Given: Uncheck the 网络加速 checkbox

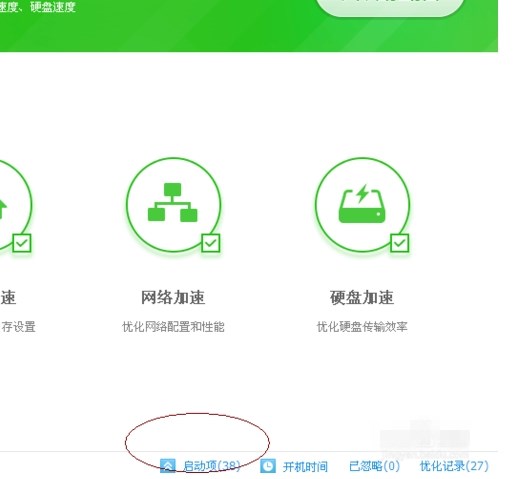Looking at the screenshot, I should 211,243.
